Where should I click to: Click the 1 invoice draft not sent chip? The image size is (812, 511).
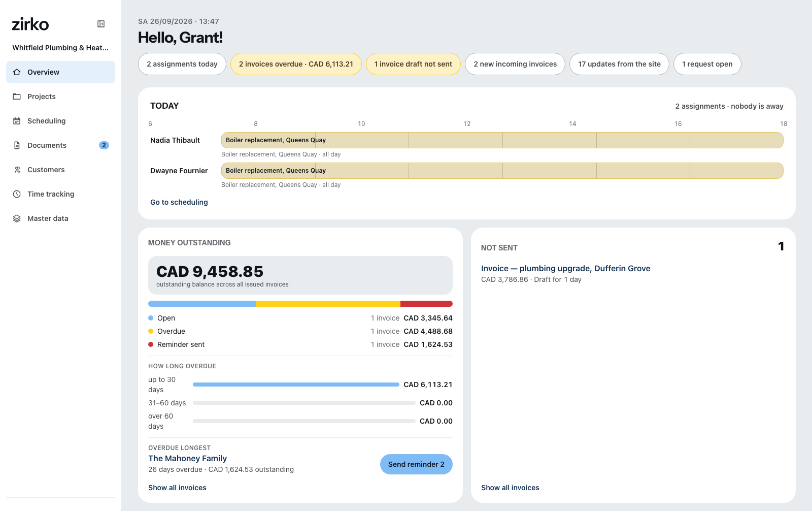(413, 64)
